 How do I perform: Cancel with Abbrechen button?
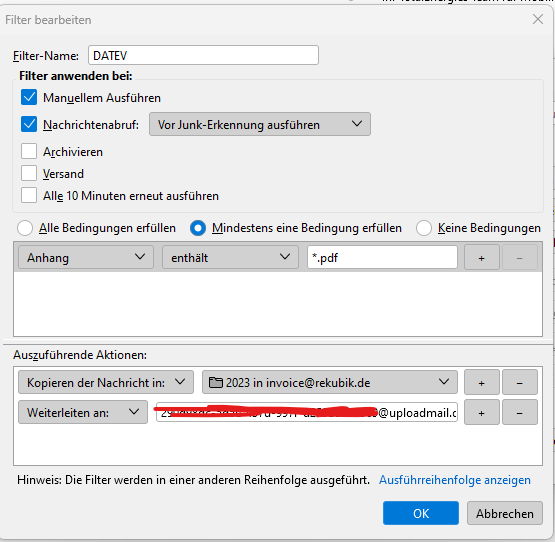point(504,513)
